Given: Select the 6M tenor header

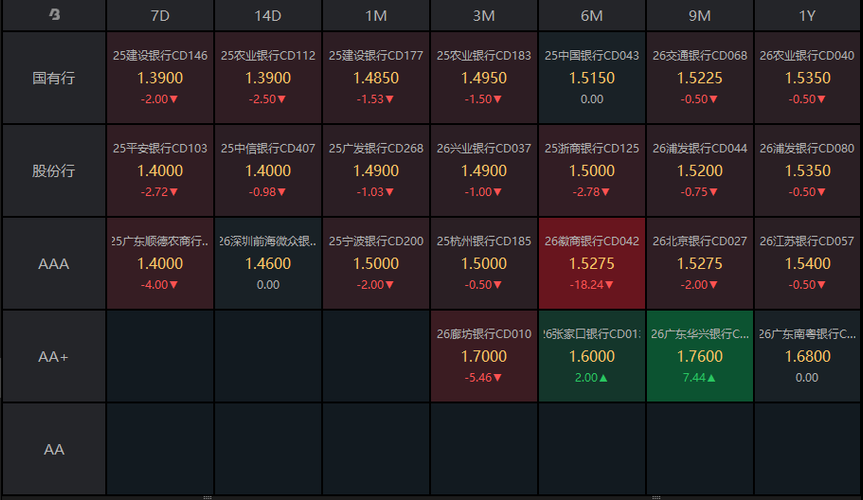Looking at the screenshot, I should coord(591,15).
